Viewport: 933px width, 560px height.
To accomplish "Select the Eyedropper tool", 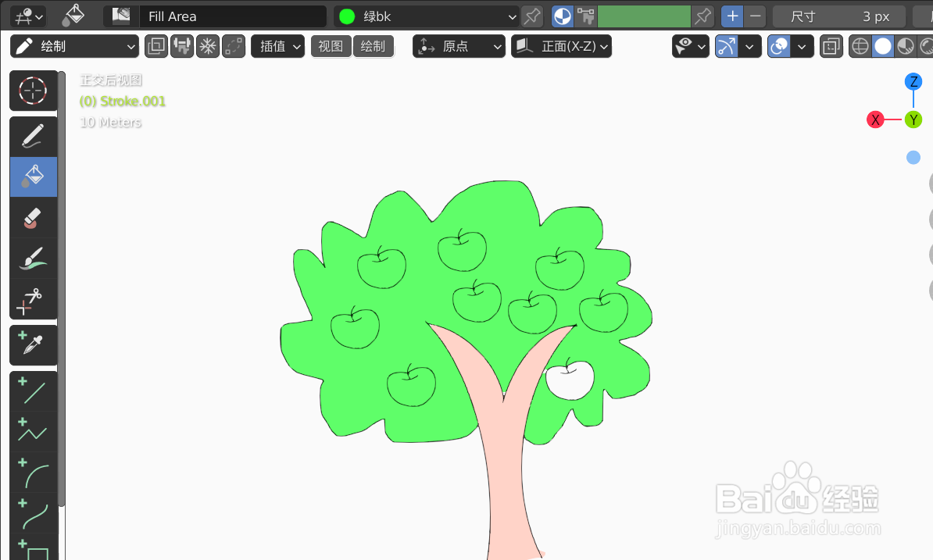I will point(33,344).
